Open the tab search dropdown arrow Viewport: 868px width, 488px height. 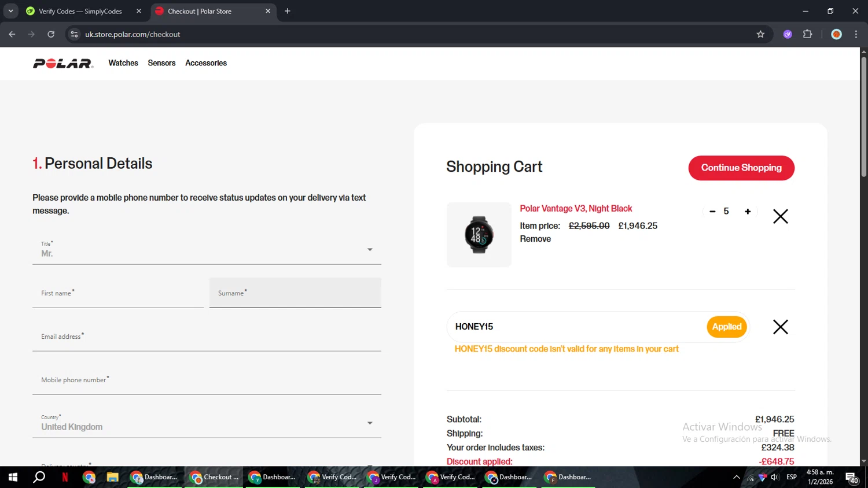[10, 11]
